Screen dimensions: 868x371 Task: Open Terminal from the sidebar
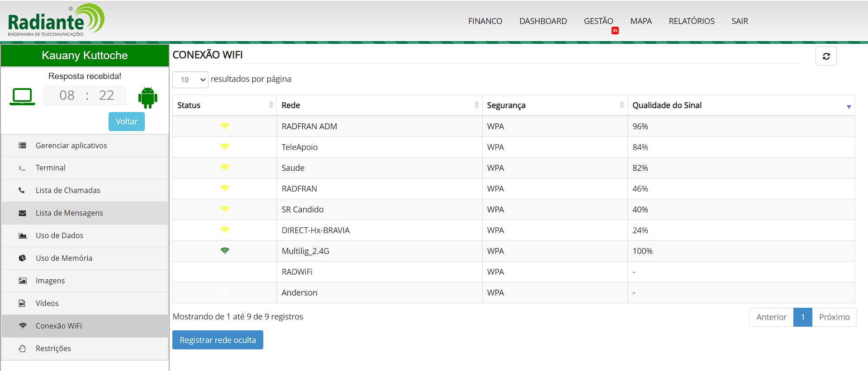pyautogui.click(x=51, y=168)
